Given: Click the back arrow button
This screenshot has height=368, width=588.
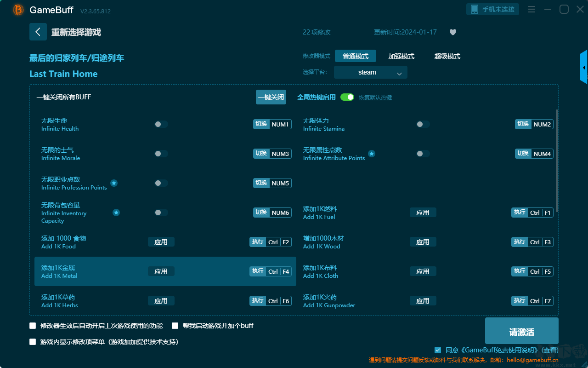Looking at the screenshot, I should [38, 32].
